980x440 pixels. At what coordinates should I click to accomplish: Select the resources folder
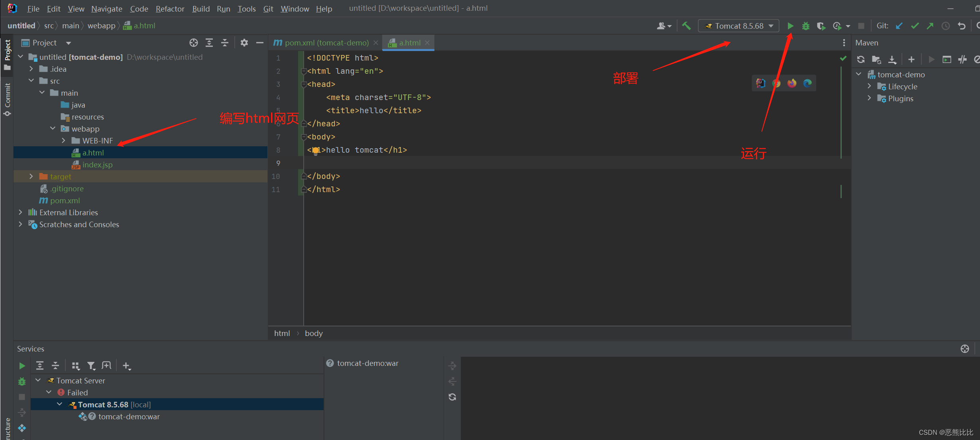(x=88, y=117)
